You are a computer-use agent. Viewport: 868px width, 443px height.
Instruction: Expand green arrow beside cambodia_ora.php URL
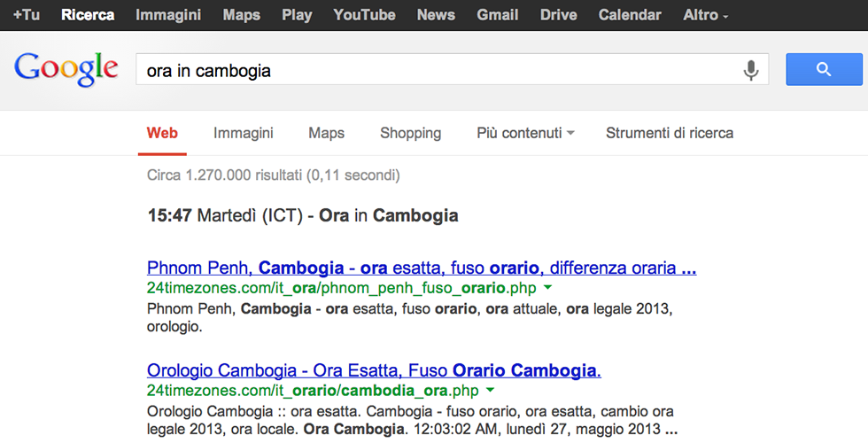[x=490, y=390]
